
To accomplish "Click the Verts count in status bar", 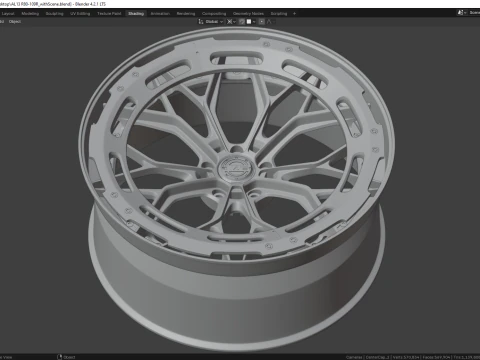I will pos(406,357).
